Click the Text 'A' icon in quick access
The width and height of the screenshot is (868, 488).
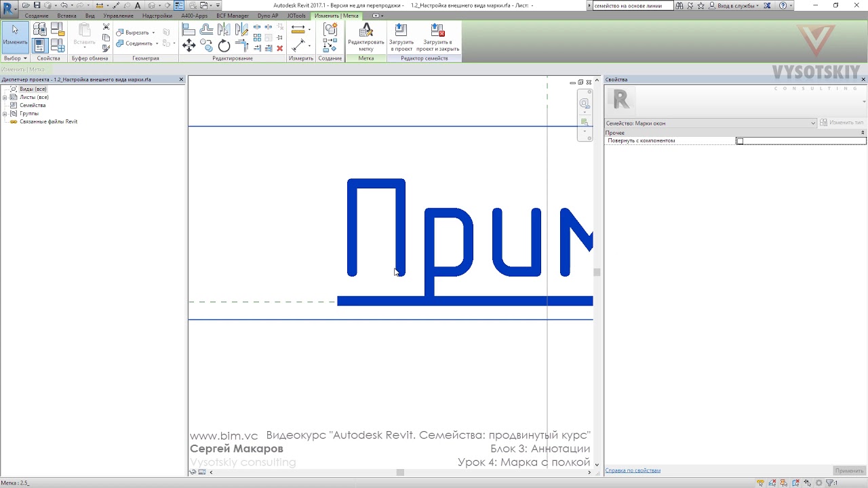coord(138,5)
